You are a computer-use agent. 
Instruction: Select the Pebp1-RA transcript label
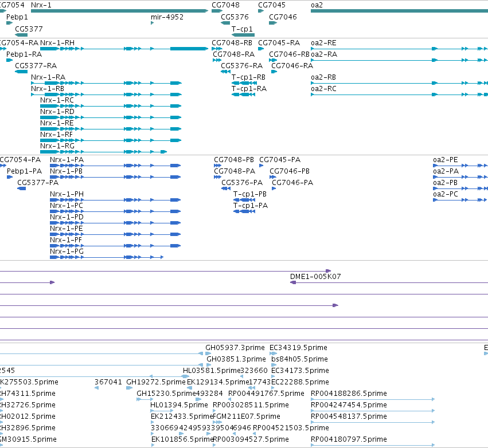[x=24, y=54]
